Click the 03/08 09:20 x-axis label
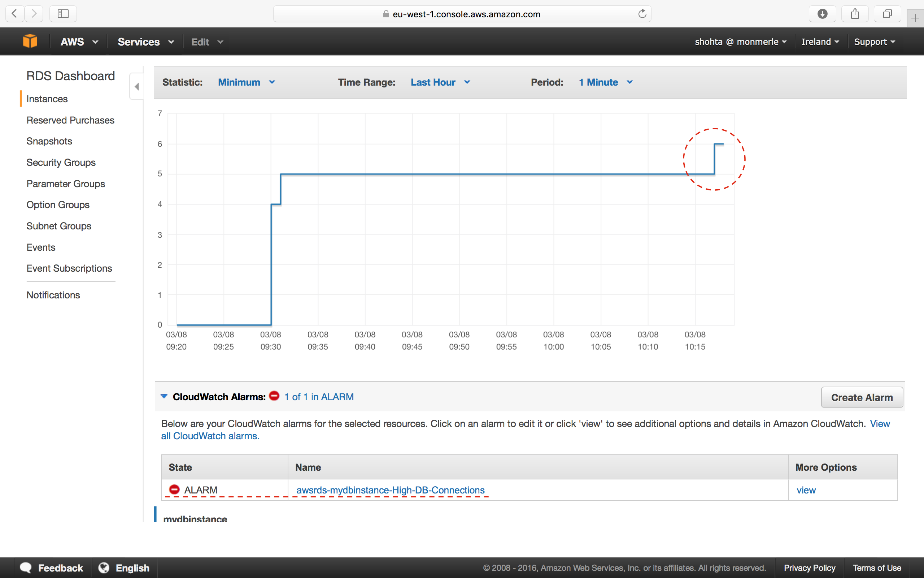The height and width of the screenshot is (578, 924). [176, 341]
